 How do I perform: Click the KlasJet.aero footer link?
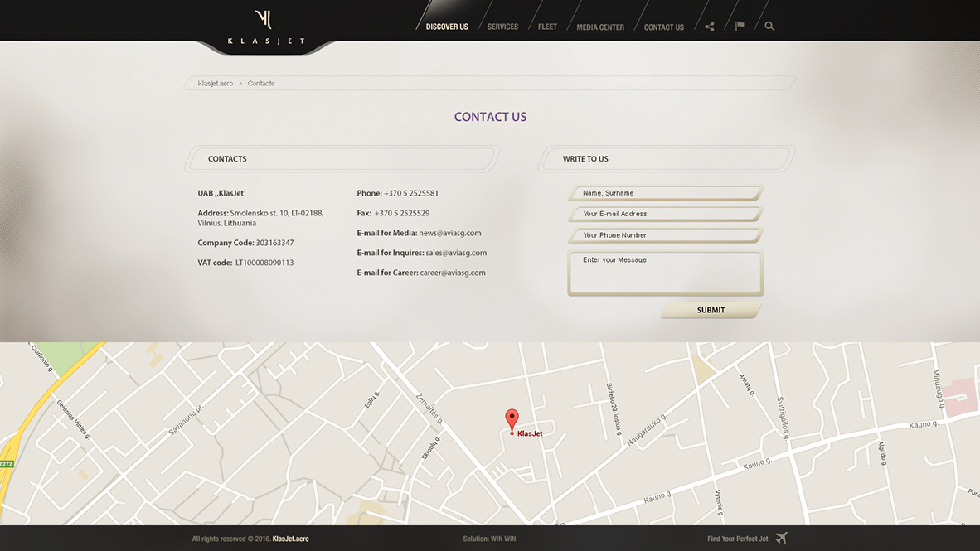click(x=291, y=539)
